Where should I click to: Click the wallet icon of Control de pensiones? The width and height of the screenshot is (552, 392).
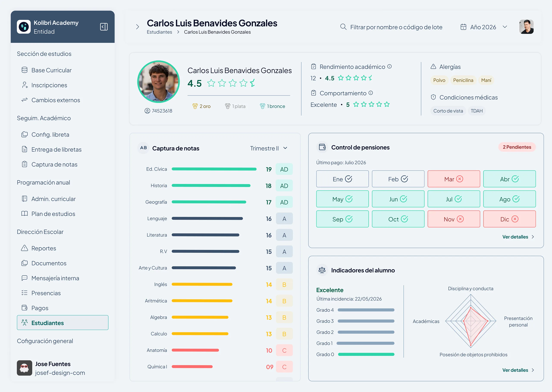tap(322, 147)
